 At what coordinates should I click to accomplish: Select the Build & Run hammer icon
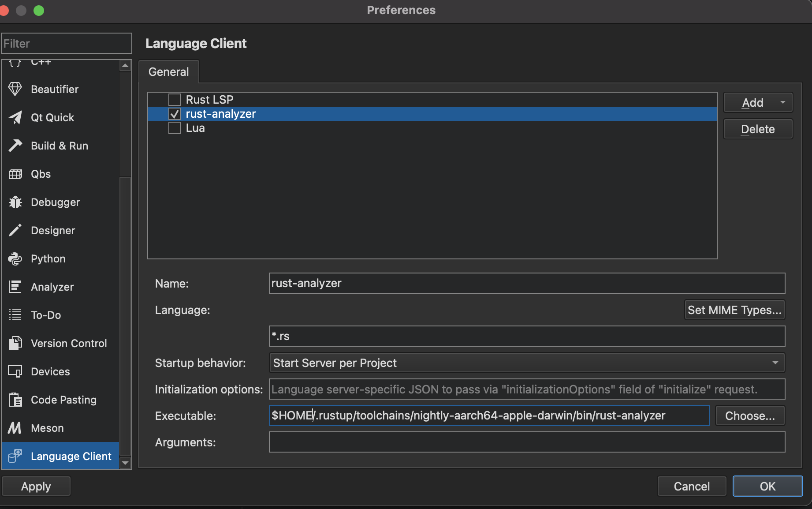point(15,146)
